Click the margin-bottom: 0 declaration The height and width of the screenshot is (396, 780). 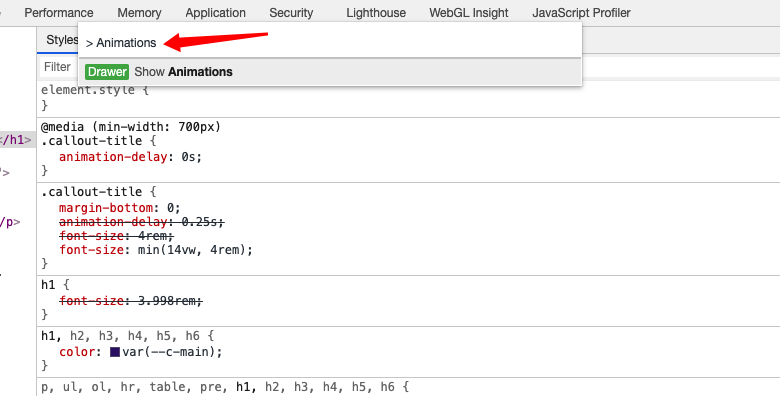point(119,207)
